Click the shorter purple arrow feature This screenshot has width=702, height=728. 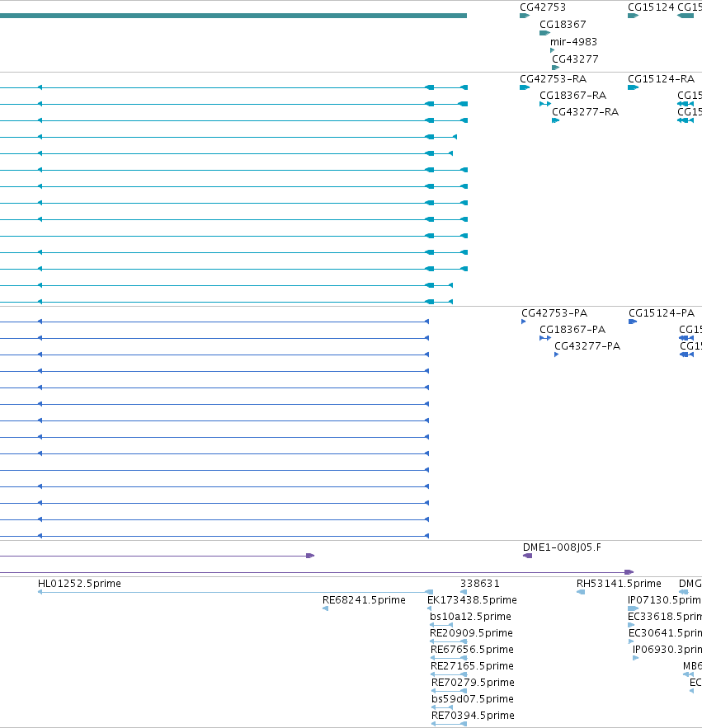pos(157,556)
